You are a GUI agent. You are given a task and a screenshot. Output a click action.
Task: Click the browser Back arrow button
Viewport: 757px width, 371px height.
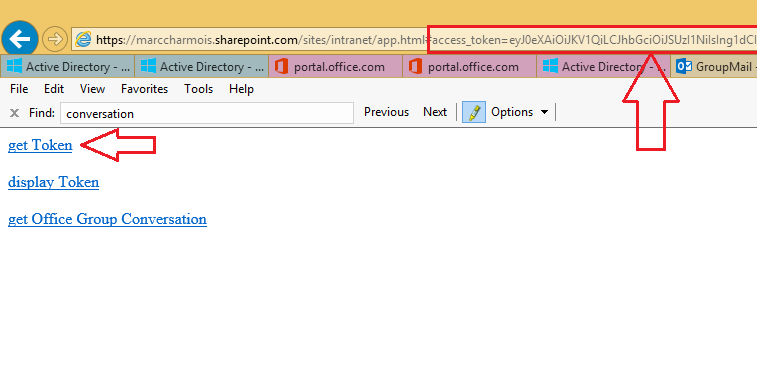20,39
